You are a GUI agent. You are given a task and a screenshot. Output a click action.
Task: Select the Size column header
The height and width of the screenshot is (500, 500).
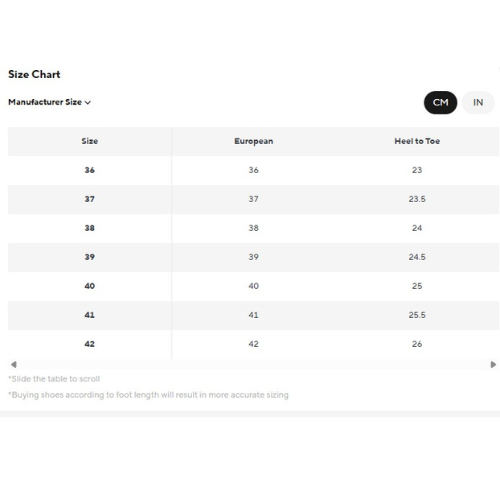90,141
